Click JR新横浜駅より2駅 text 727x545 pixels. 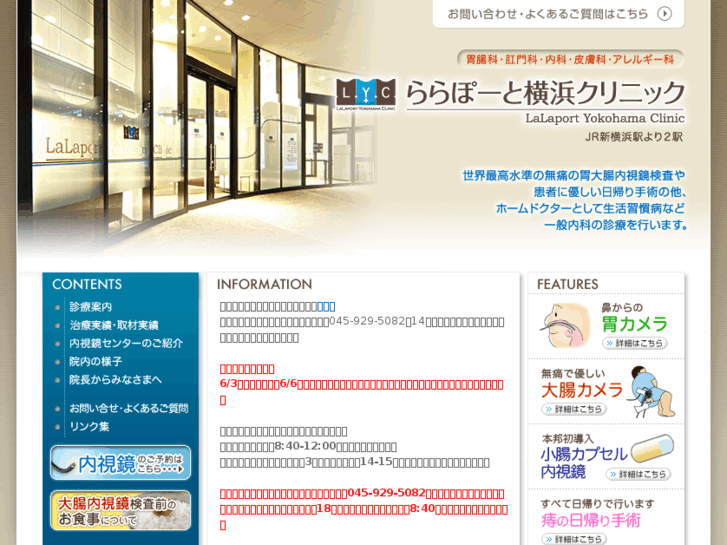pyautogui.click(x=633, y=137)
